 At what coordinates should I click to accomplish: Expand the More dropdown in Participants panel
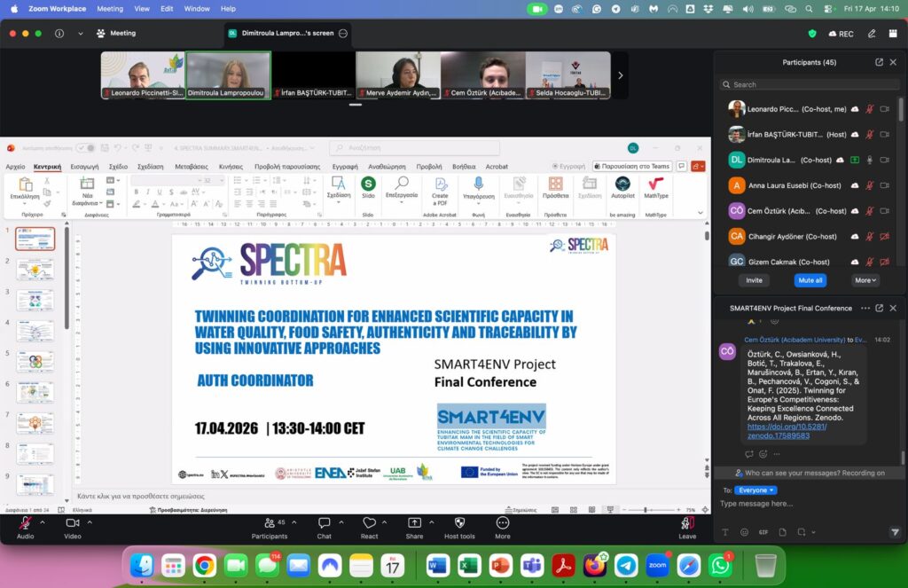[865, 280]
